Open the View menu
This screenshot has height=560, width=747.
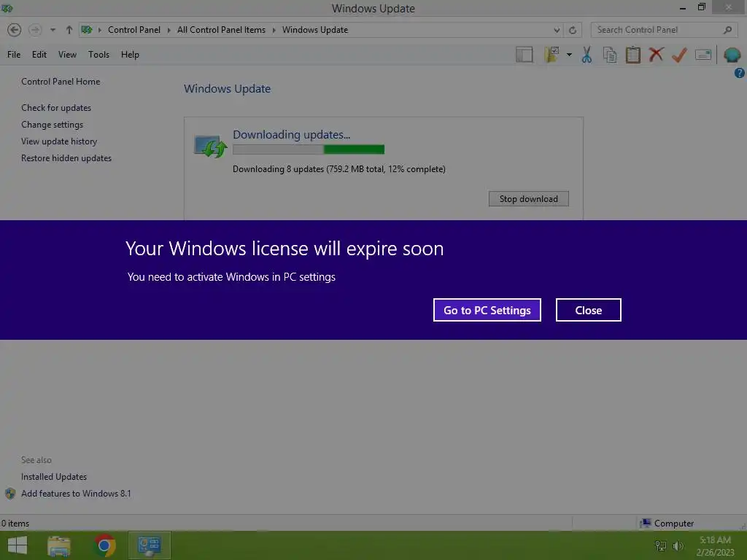[67, 55]
